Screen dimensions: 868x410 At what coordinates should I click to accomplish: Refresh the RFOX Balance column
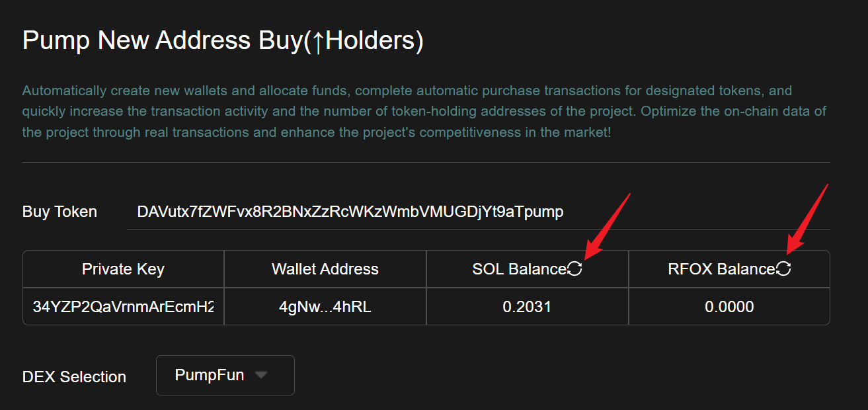[x=783, y=268]
